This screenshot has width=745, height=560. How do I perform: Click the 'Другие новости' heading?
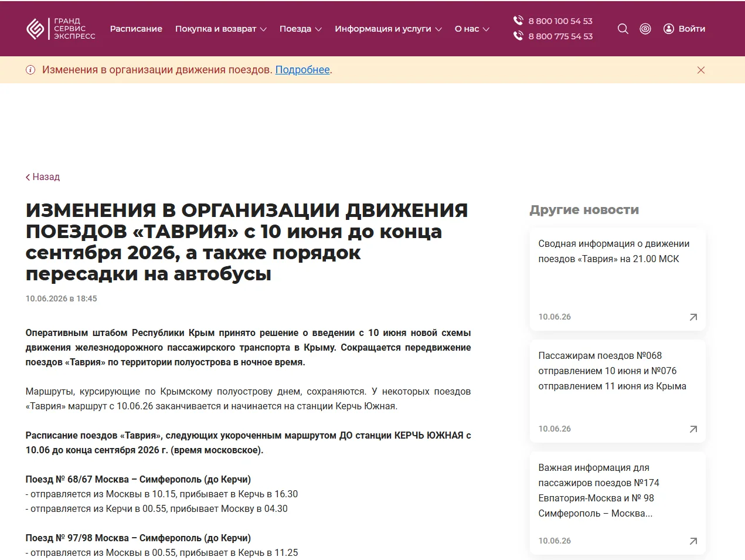point(584,210)
